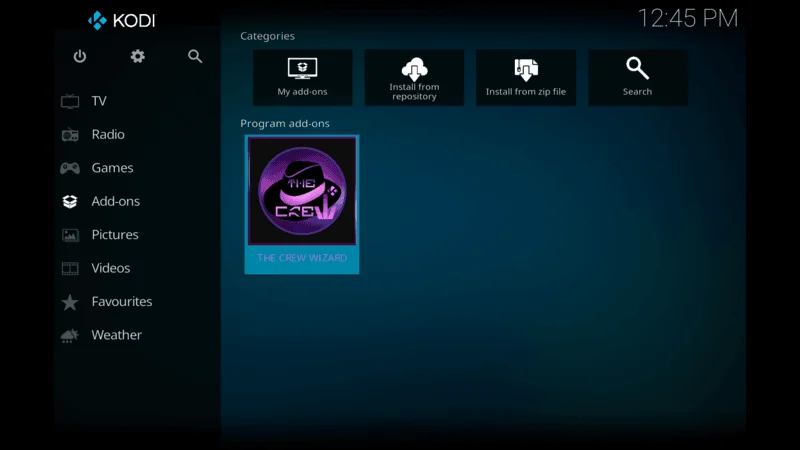The image size is (800, 450).
Task: Select the Add-ons menu item
Action: click(x=116, y=201)
